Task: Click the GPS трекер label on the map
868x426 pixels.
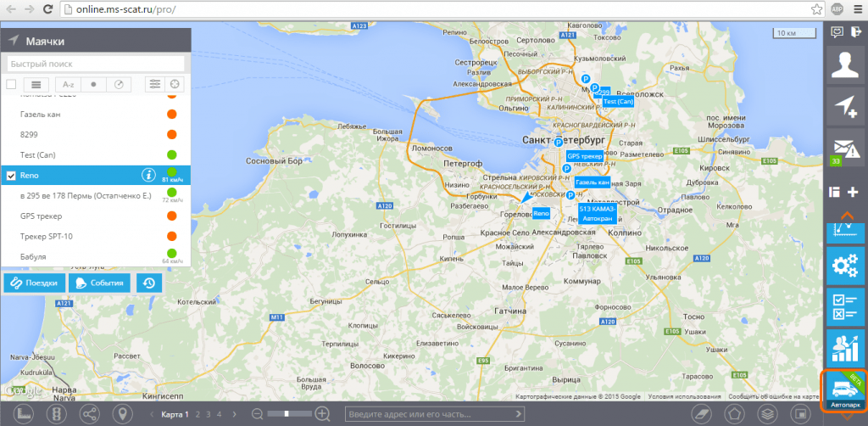Action: 585,156
